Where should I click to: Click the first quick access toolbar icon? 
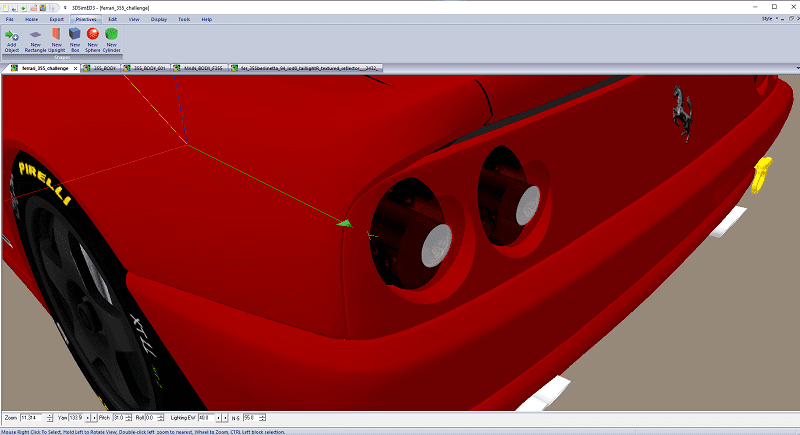pyautogui.click(x=5, y=8)
